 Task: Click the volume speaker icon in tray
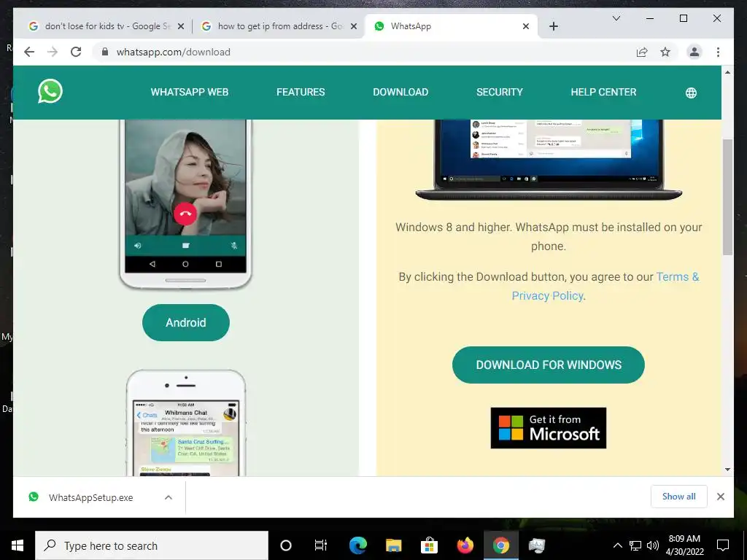652,545
